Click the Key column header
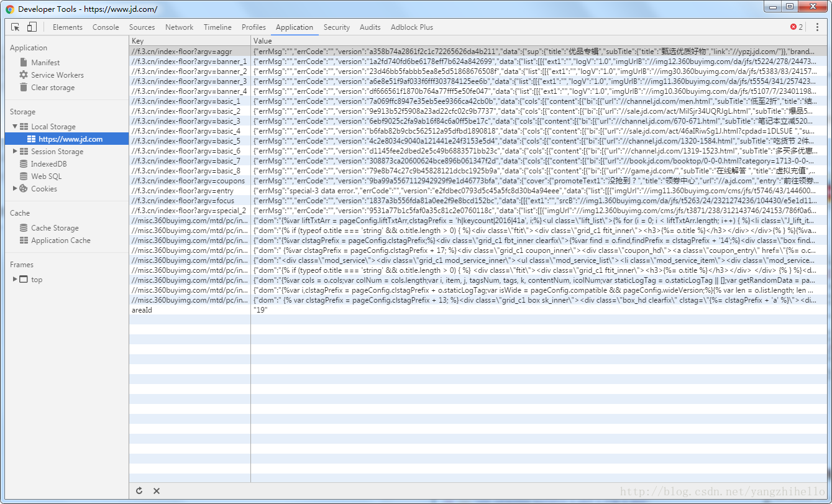This screenshot has width=832, height=504. 190,41
